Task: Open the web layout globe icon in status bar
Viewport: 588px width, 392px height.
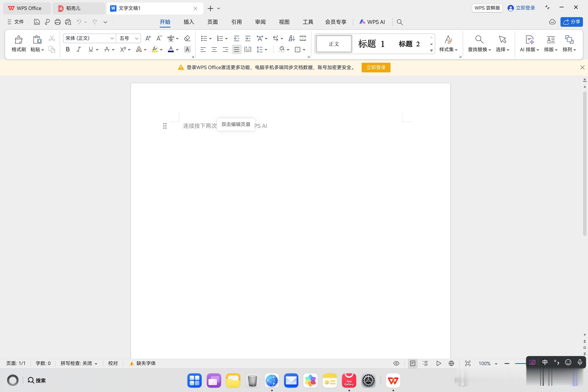Action: [x=451, y=363]
